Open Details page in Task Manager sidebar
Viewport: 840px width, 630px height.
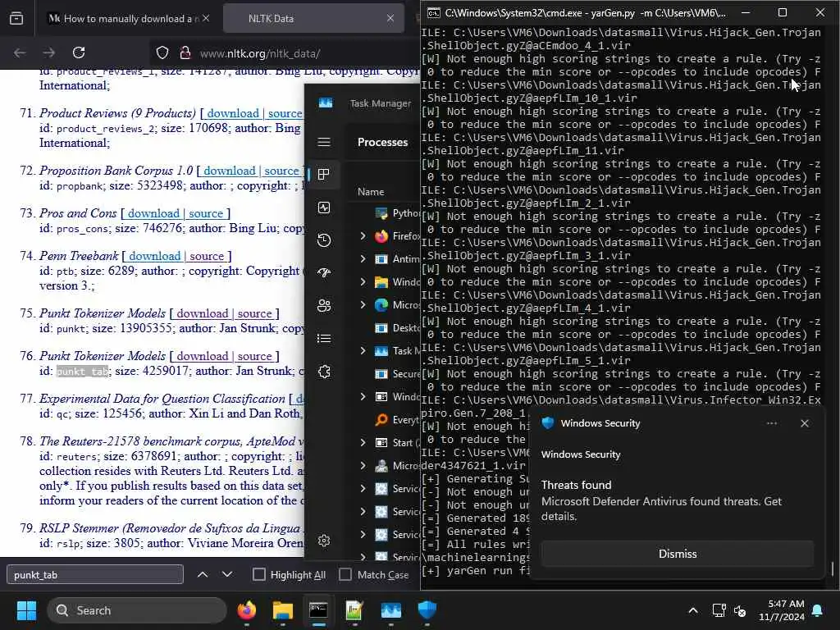(324, 339)
